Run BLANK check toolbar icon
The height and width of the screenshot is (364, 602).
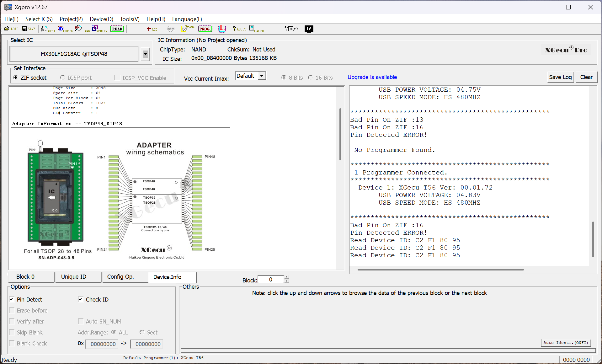point(82,29)
